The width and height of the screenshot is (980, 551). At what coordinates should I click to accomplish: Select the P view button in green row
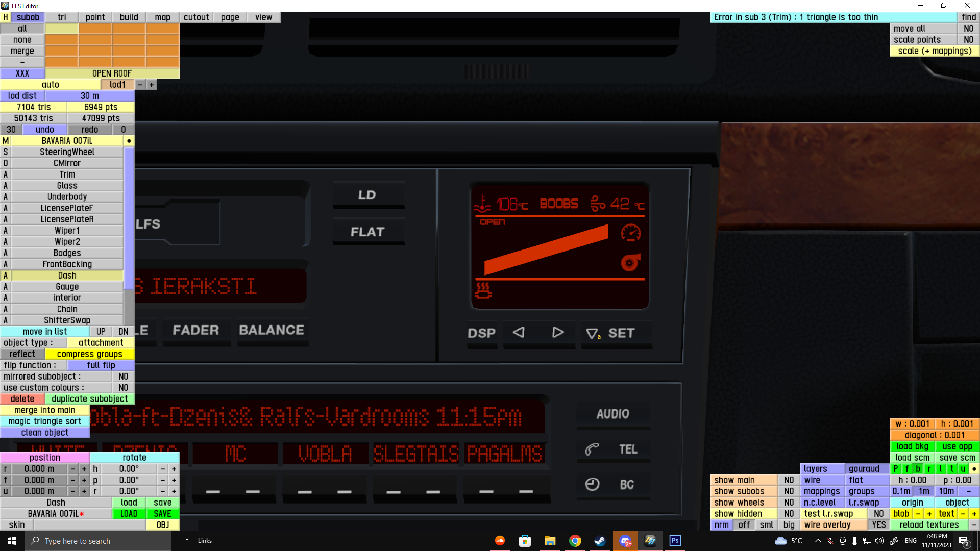895,469
